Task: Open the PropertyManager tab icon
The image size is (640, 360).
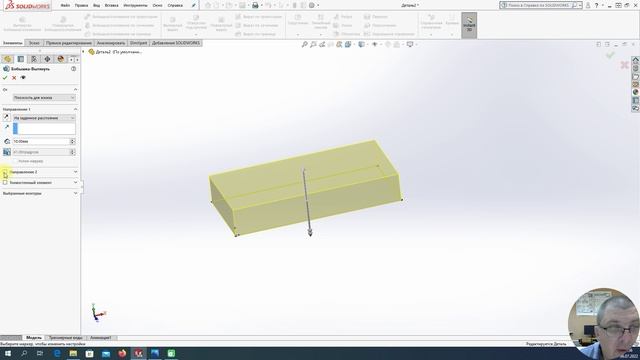Action: point(21,59)
